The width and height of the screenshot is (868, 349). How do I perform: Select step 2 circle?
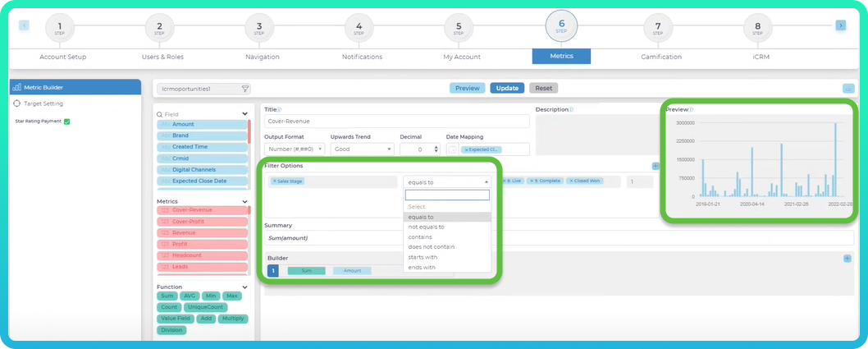(x=159, y=28)
